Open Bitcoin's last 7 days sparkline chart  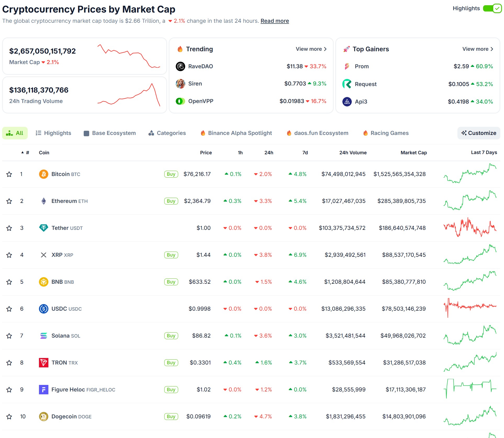tap(470, 174)
